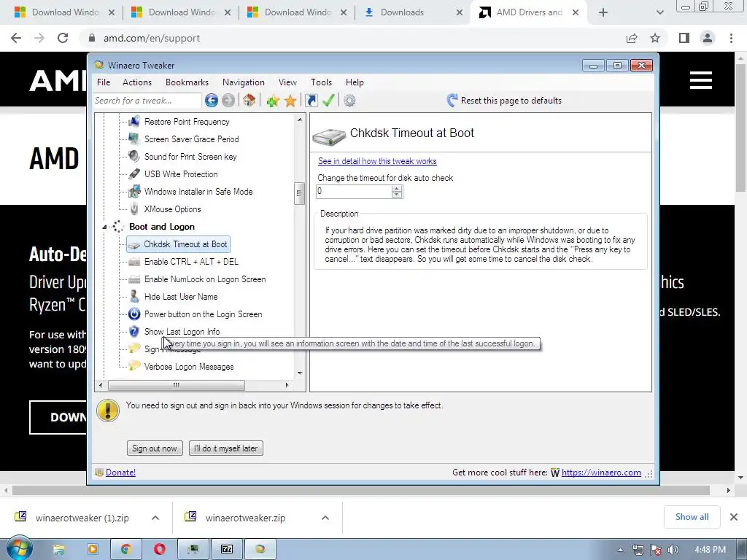Expand options for winaerotweaker.zip download

pos(325,518)
